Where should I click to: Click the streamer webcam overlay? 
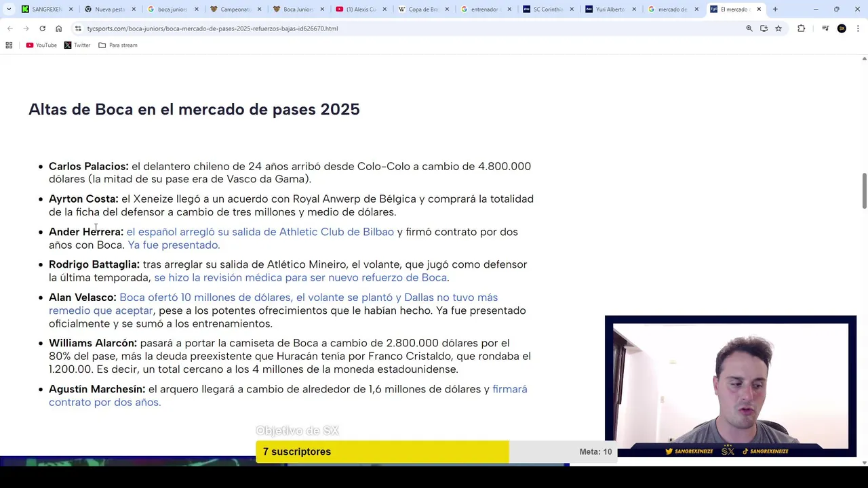tap(730, 386)
